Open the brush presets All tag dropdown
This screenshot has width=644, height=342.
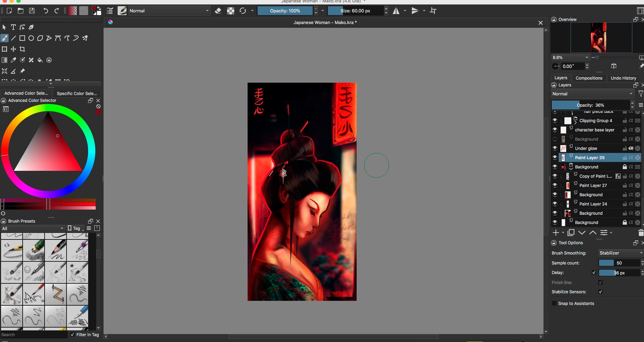click(x=33, y=228)
